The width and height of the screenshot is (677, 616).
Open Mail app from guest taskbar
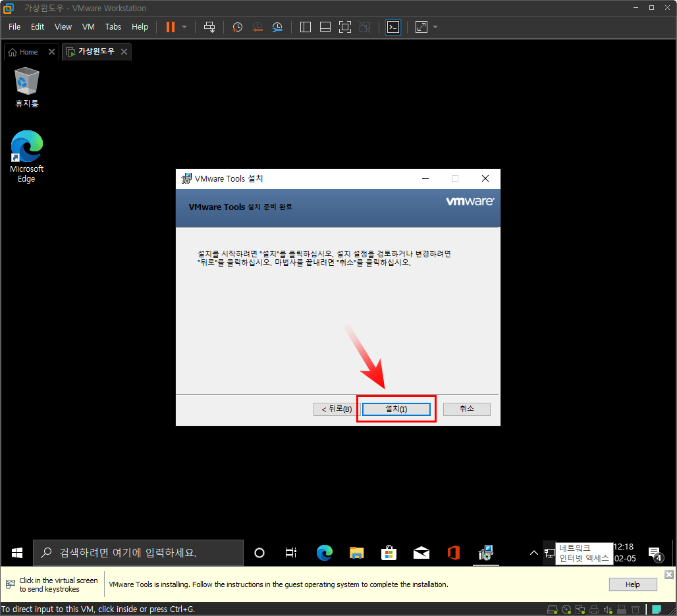(421, 553)
